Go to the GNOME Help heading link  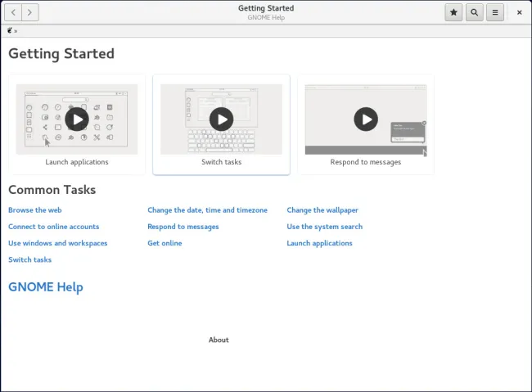click(x=46, y=287)
